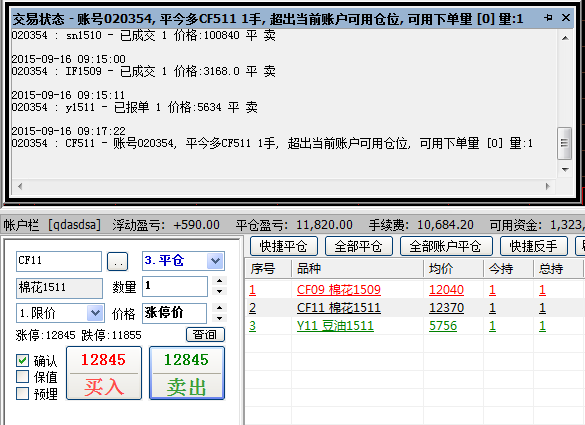
Task: Open contract picker '..' button
Action: click(118, 261)
